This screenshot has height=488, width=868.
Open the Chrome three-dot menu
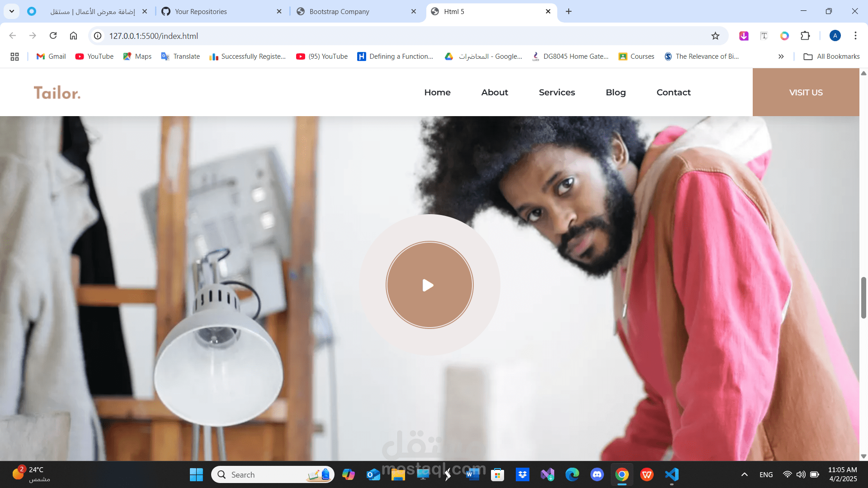[x=855, y=36]
